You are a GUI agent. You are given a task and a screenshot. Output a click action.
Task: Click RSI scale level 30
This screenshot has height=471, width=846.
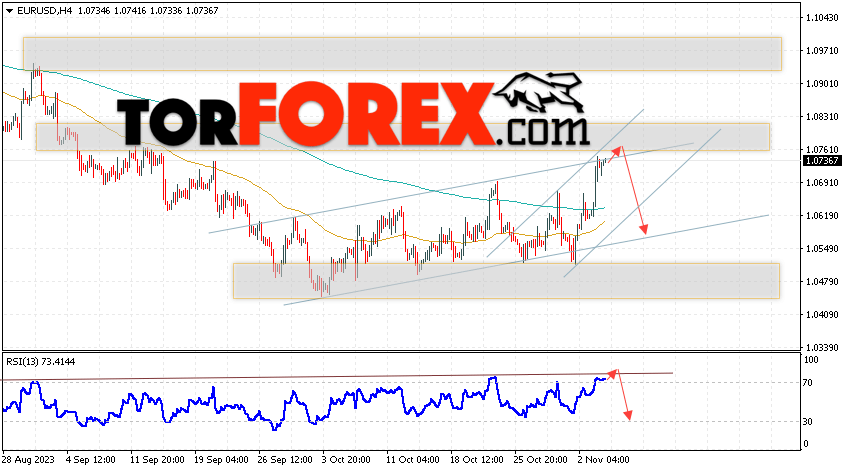[808, 421]
